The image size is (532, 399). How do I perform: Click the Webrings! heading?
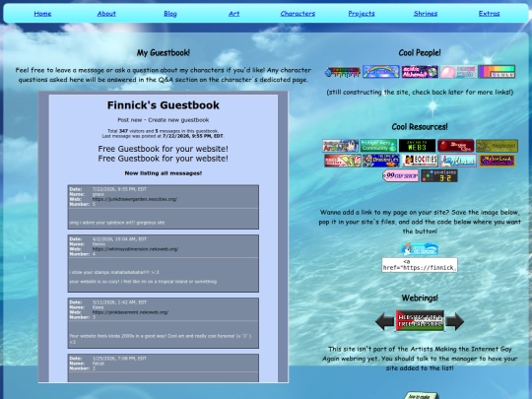tap(420, 298)
